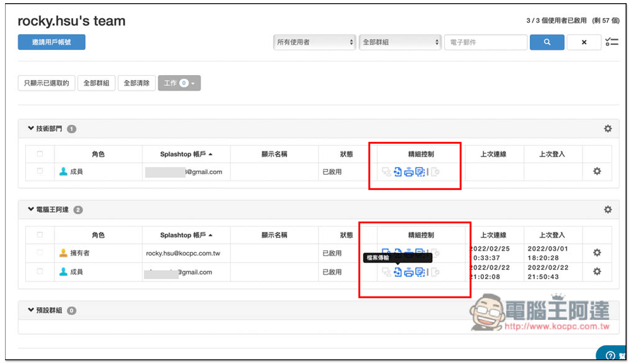This screenshot has height=364, width=631.
Task: Click the orange 擁有者 role icon
Action: pos(63,253)
